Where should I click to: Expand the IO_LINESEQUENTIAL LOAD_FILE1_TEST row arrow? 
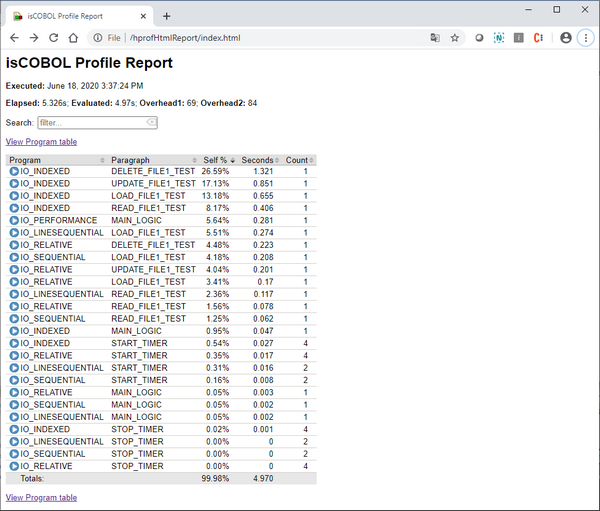point(14,233)
